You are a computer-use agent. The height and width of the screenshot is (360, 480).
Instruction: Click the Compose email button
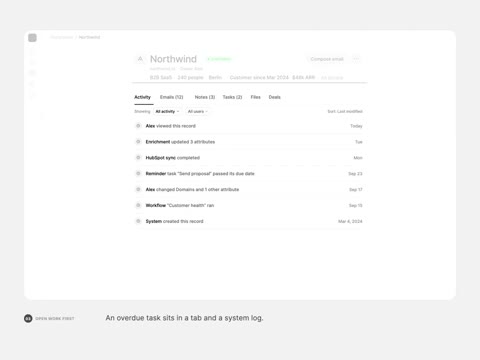(327, 59)
